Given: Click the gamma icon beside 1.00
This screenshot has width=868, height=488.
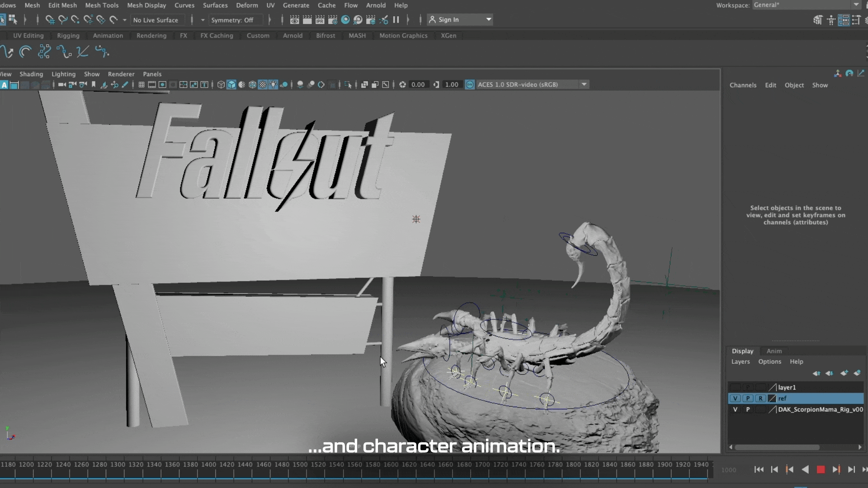Looking at the screenshot, I should click(x=436, y=84).
